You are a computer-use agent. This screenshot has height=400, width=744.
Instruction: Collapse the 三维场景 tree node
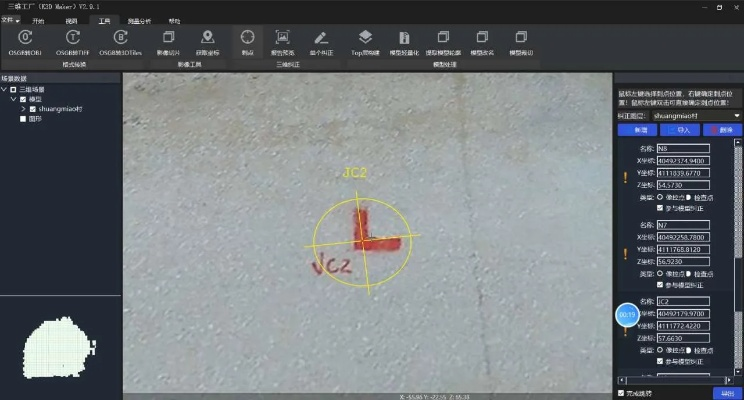click(3, 90)
